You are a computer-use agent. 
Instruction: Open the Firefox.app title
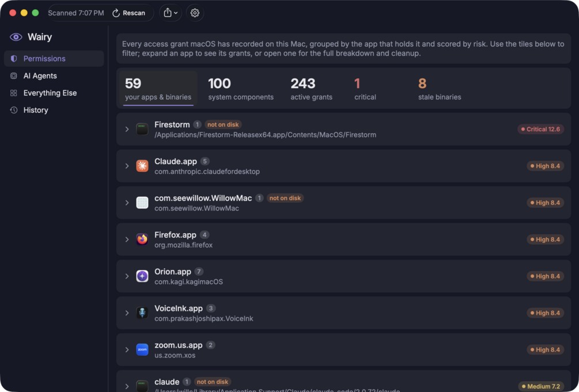pyautogui.click(x=175, y=235)
